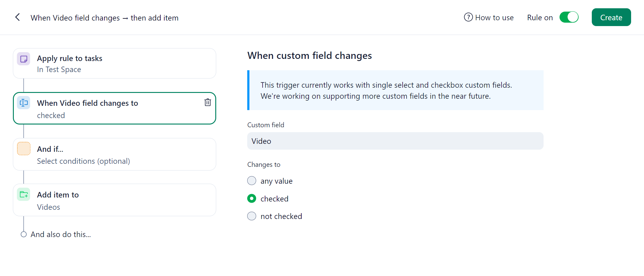This screenshot has width=644, height=276.
Task: Open the 'Apply rule to tasks' step
Action: [x=114, y=63]
